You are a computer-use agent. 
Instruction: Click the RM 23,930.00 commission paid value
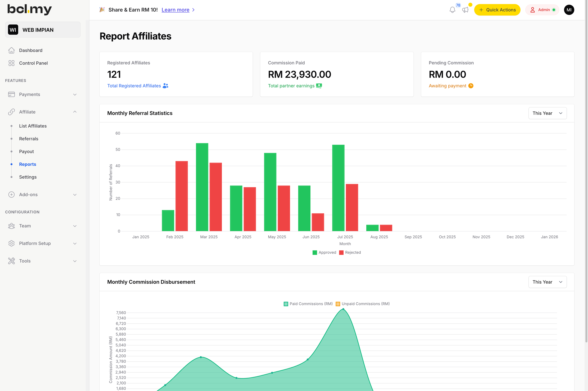[299, 74]
